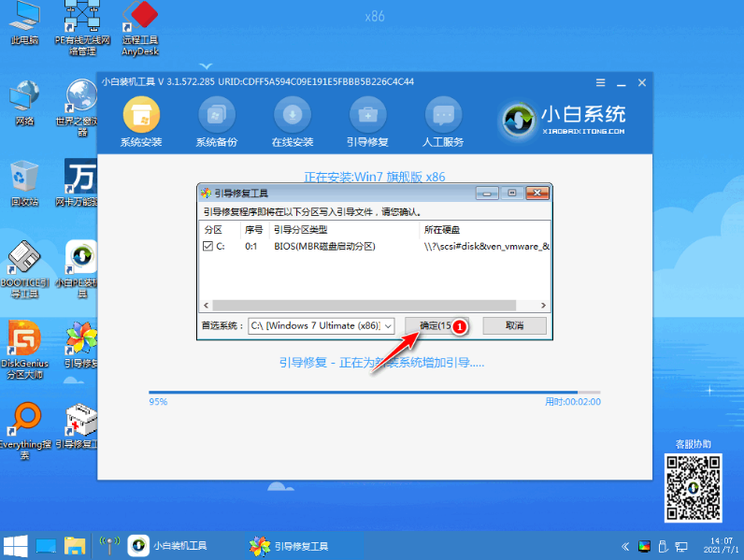Open 网络 desktop icon
This screenshot has width=744, height=560.
pyautogui.click(x=24, y=103)
